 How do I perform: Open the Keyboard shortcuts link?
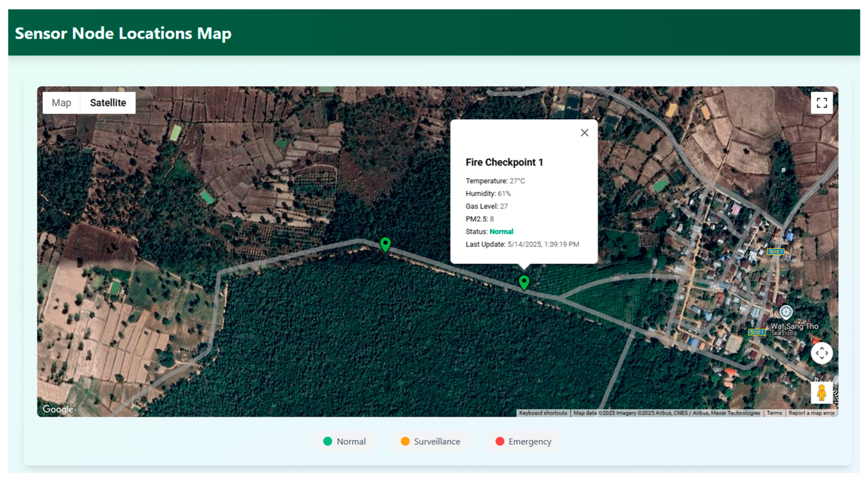click(x=543, y=413)
